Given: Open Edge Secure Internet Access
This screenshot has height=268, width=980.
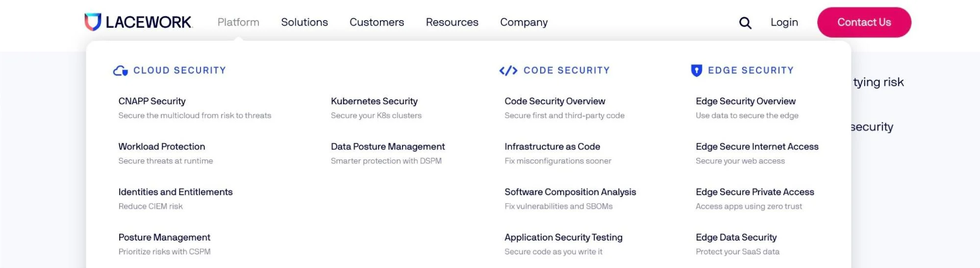Looking at the screenshot, I should 757,146.
